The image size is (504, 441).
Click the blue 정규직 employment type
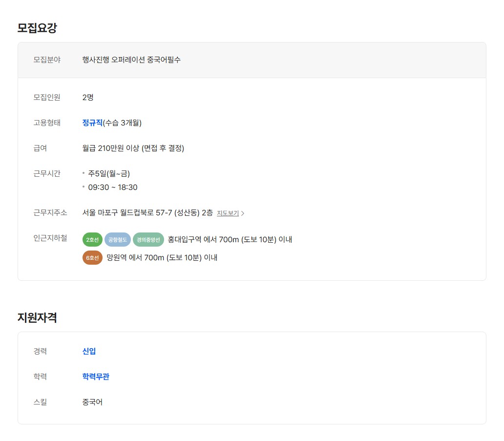tap(92, 123)
